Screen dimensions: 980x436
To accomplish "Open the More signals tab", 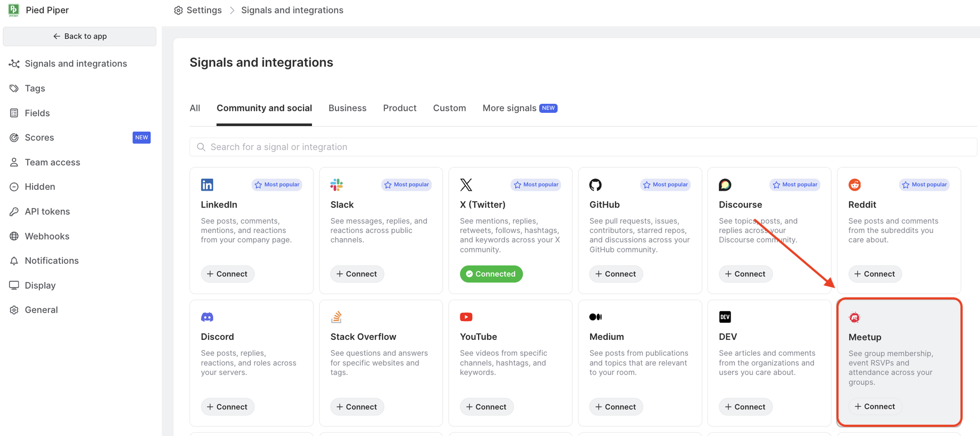I will coord(520,109).
